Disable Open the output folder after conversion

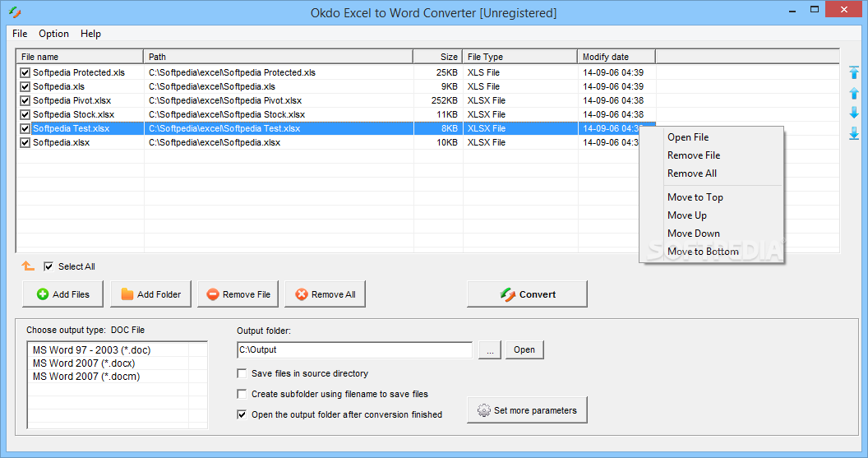coord(242,414)
